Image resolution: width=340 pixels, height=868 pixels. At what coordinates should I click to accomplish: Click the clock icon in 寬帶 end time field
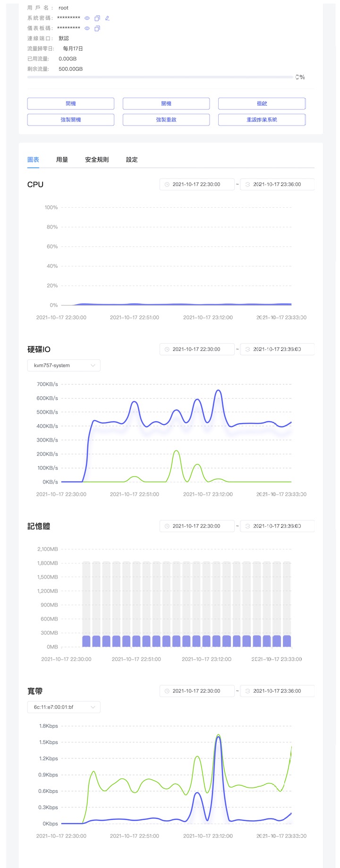pyautogui.click(x=248, y=691)
